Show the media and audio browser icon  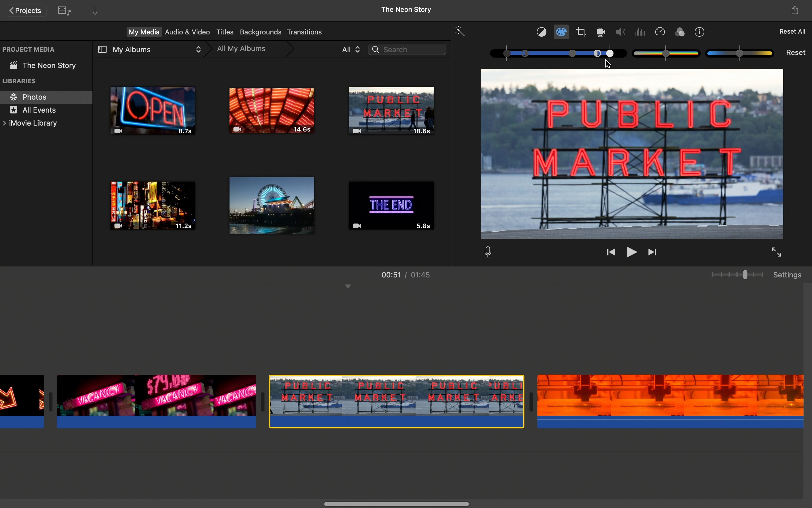click(x=64, y=11)
